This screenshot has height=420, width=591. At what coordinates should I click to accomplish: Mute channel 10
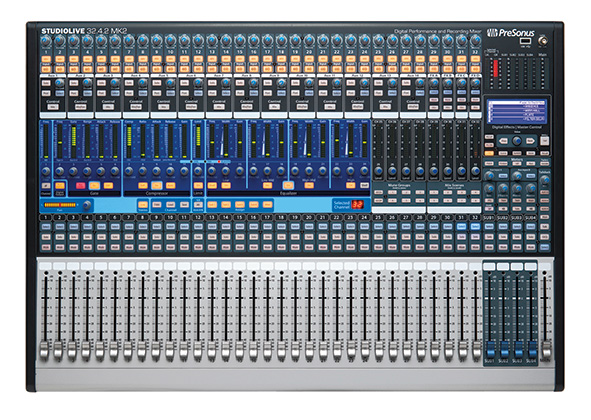[x=171, y=247]
